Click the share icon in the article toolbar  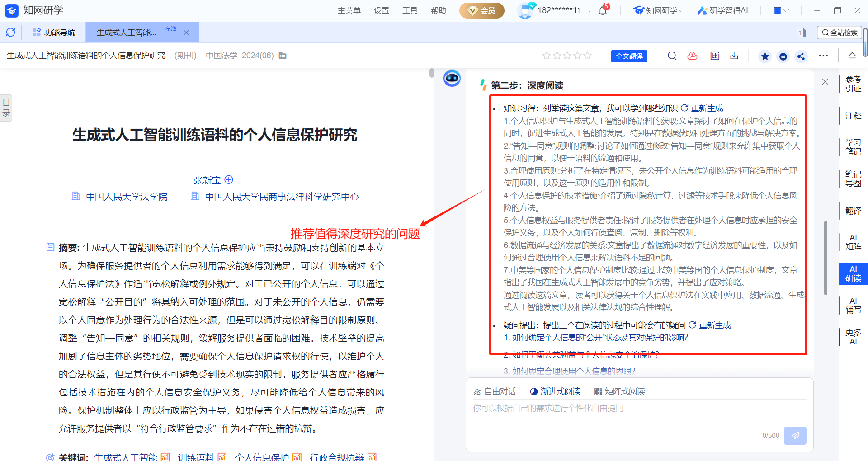801,56
